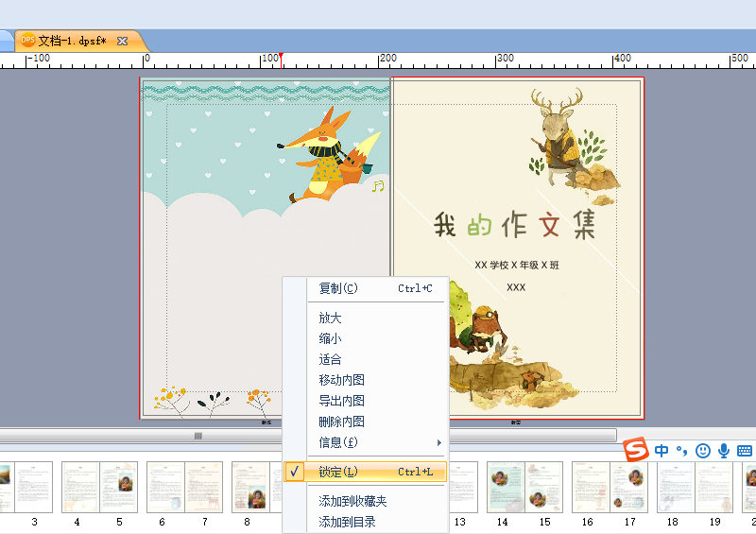
Task: Select the page 14-15 spread thumbnail
Action: point(524,487)
